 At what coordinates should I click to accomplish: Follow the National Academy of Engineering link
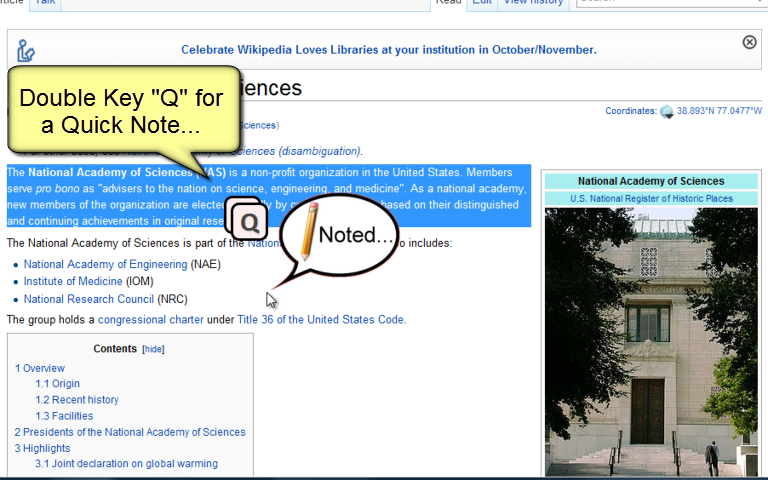[105, 264]
